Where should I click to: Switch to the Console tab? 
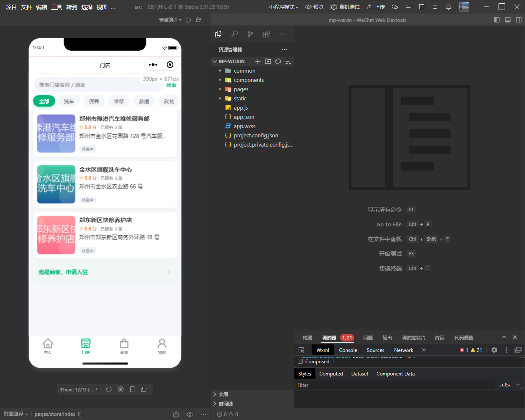click(x=348, y=350)
